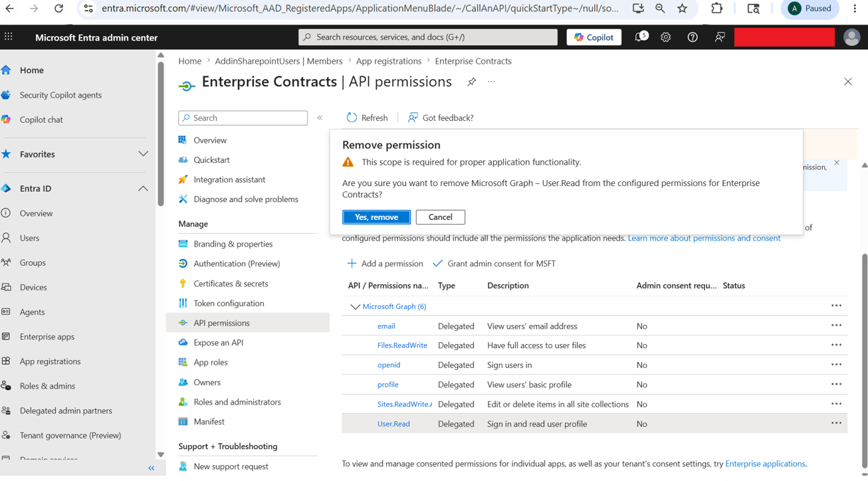Follow the Enterprise applications link
Viewport: 868px width, 481px height.
point(765,464)
